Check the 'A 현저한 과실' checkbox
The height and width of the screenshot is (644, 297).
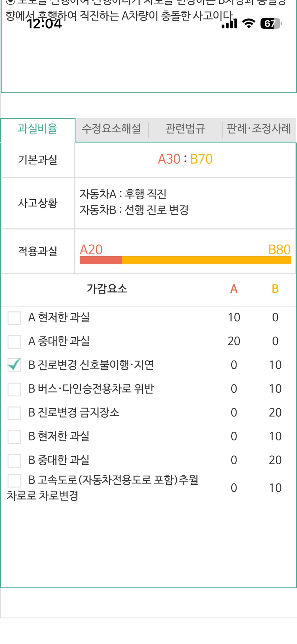pyautogui.click(x=14, y=318)
